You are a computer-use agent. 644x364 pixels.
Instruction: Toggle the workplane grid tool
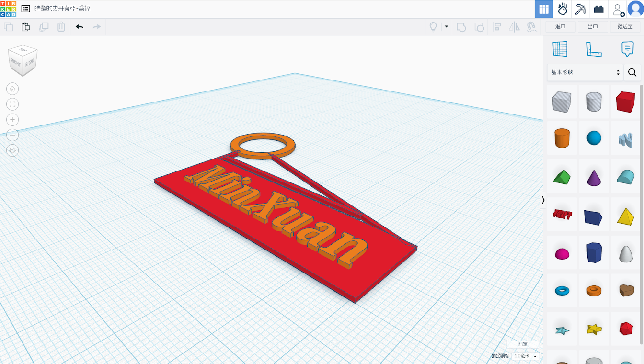[560, 49]
